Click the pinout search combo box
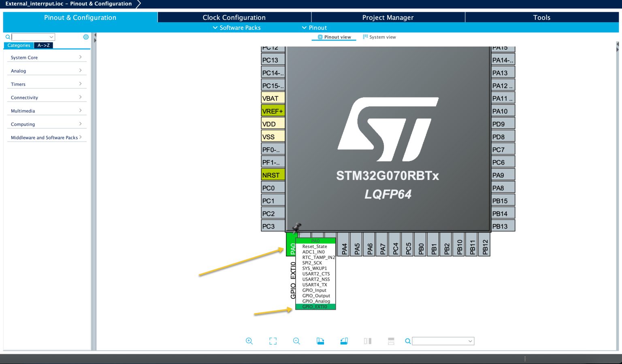Viewport: 622px width, 364px height. [443, 341]
